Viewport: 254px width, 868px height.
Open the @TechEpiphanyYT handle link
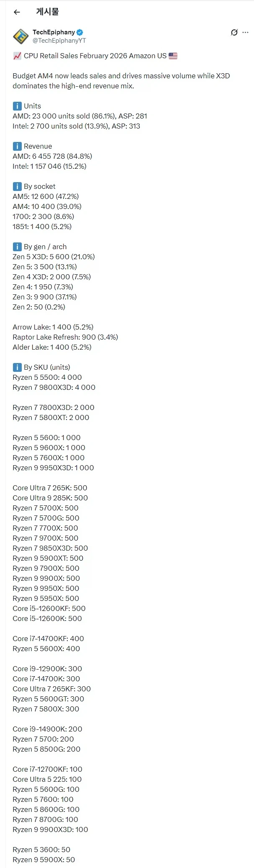click(x=59, y=41)
